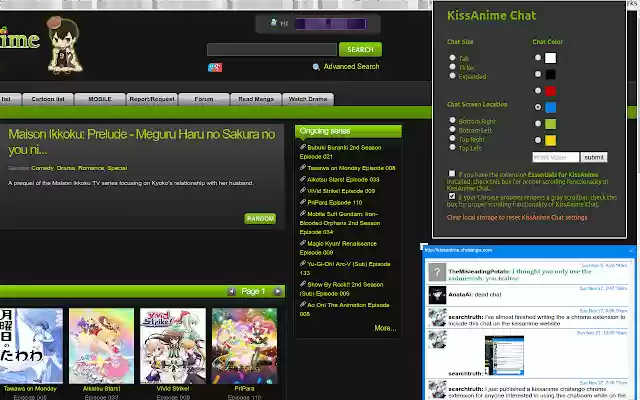The width and height of the screenshot is (640, 400).
Task: Open ViVid Strike! Episode 009 link
Action: pos(341,191)
